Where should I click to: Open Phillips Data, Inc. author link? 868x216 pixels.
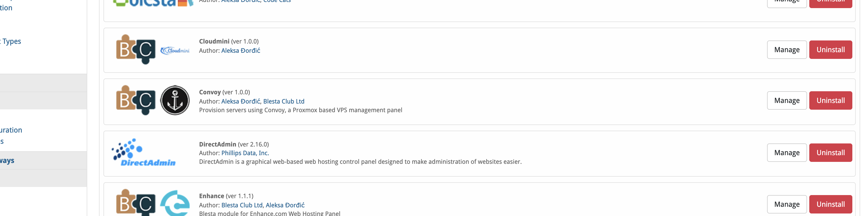coord(245,153)
